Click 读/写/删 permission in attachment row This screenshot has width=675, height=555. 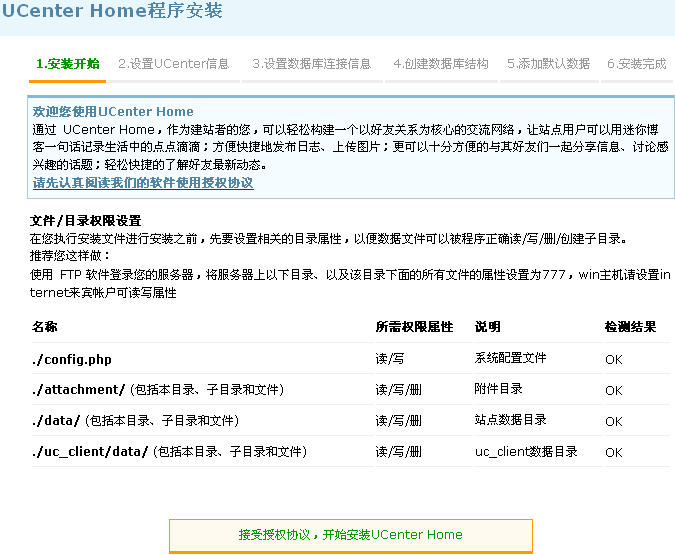(x=398, y=390)
